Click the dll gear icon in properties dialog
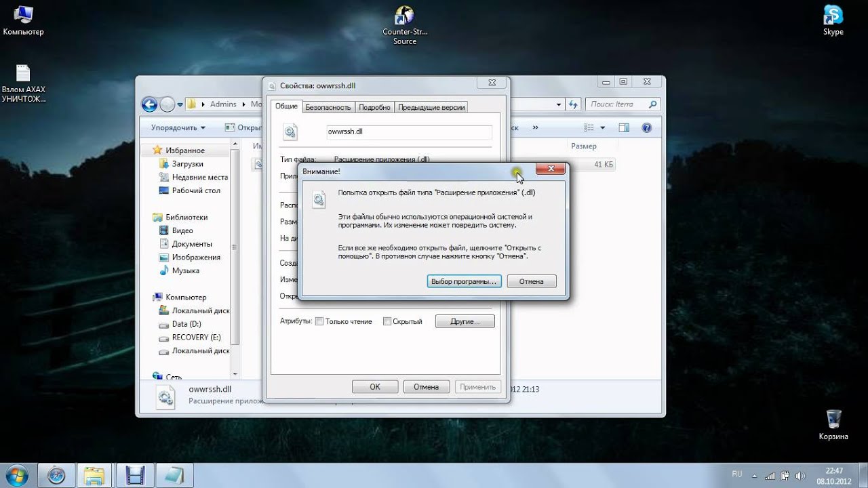This screenshot has width=868, height=488. [x=290, y=131]
